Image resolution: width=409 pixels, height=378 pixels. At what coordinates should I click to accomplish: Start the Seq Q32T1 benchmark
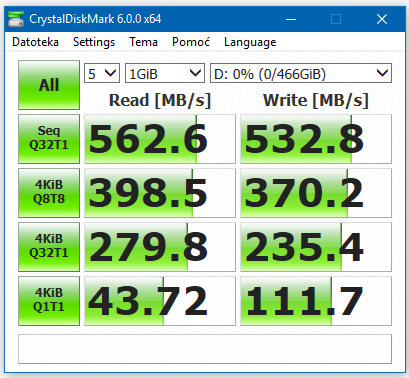pos(49,139)
